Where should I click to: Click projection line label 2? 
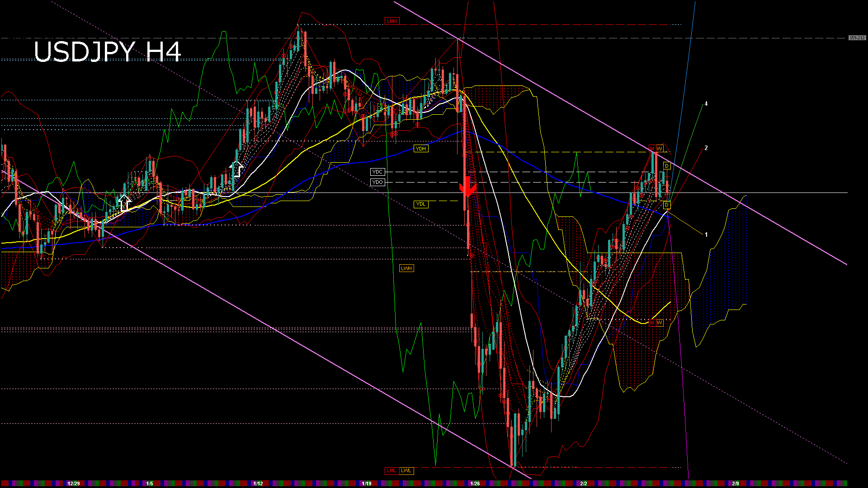point(706,148)
